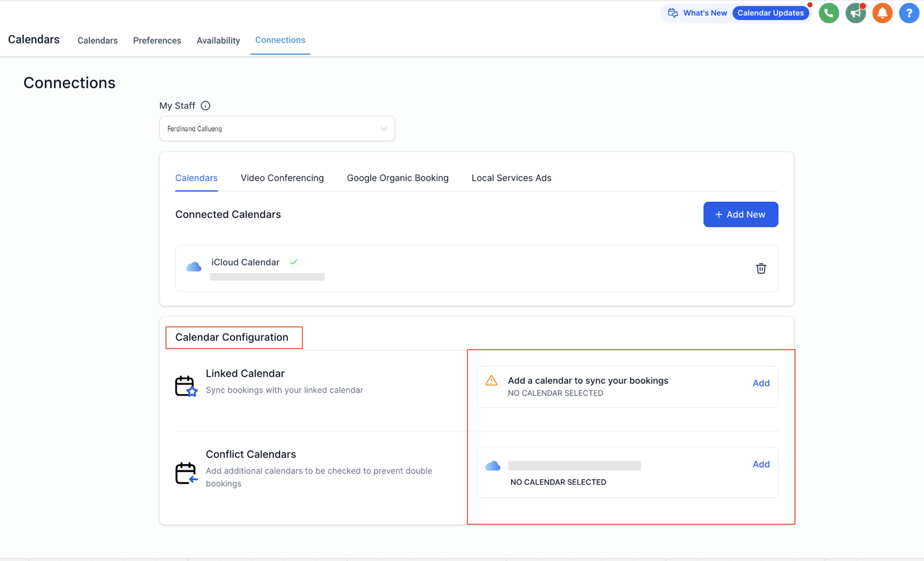Image resolution: width=924 pixels, height=561 pixels.
Task: Click the orange warning triangle icon
Action: pos(491,380)
